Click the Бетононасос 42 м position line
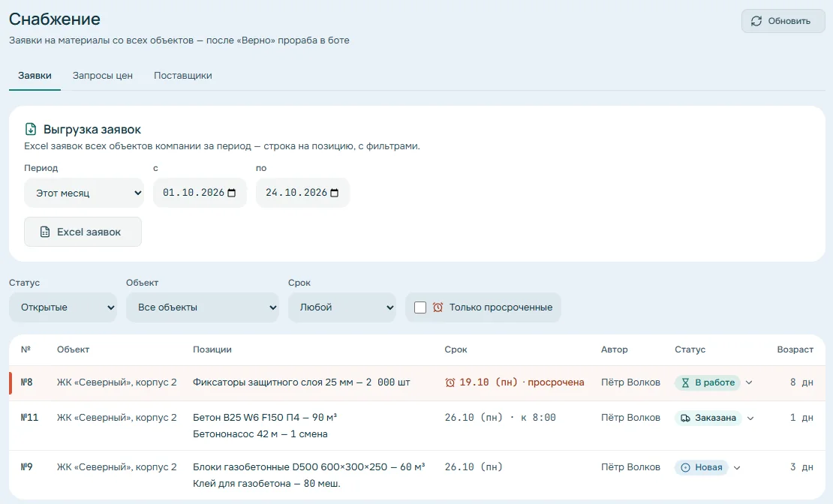This screenshot has width=833, height=504. (x=260, y=434)
